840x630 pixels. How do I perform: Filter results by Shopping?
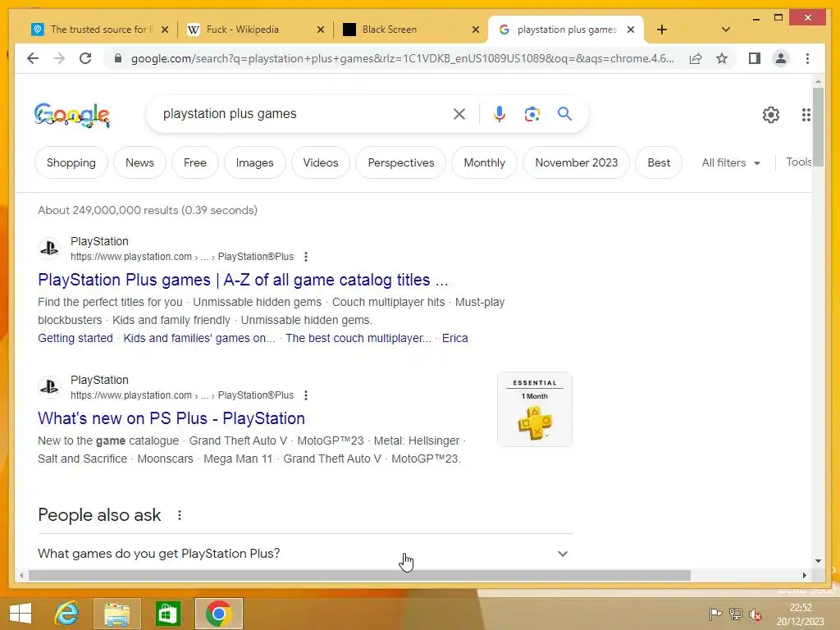[x=71, y=162]
